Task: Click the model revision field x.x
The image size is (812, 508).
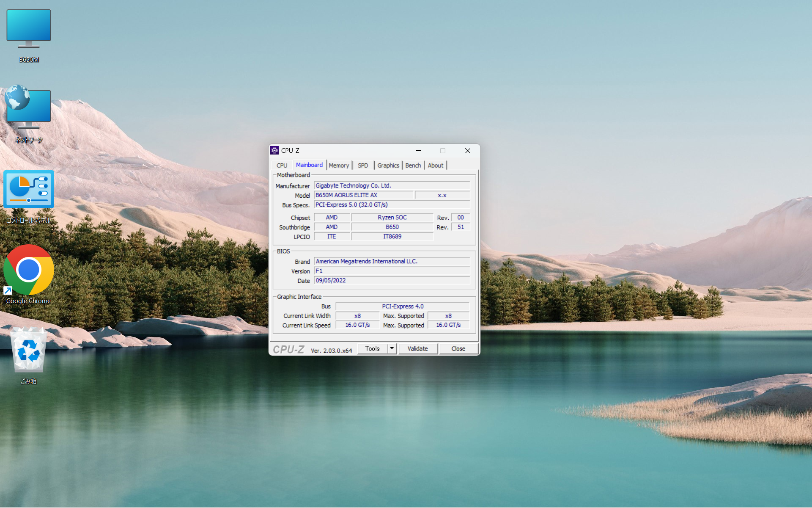Action: pos(442,195)
